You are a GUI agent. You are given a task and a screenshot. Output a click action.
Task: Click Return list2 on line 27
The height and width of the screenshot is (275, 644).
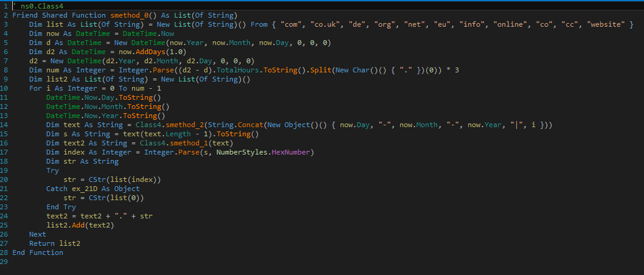pyautogui.click(x=55, y=243)
